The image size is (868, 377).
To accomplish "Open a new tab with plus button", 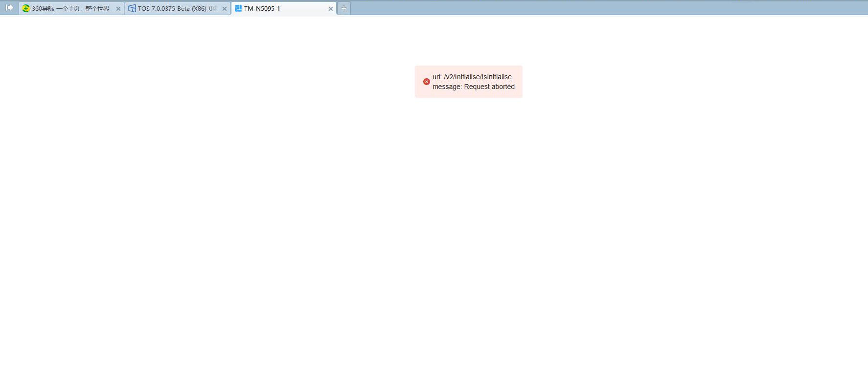I will click(344, 8).
